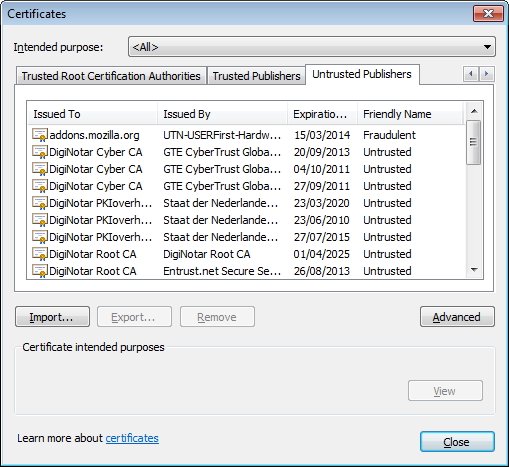Click certificate icon for DigiNotar Cyber CA expiring 04/10/2011
This screenshot has height=467, width=509.
pyautogui.click(x=40, y=169)
